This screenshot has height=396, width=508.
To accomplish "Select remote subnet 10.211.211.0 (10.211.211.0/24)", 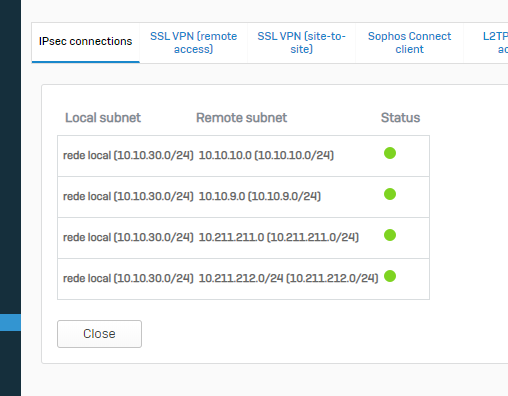I will click(279, 237).
